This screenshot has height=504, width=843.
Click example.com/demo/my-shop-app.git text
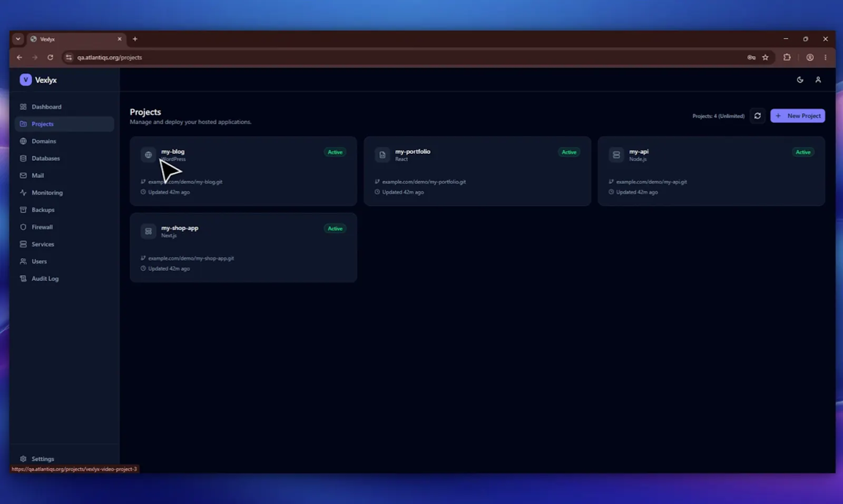191,258
